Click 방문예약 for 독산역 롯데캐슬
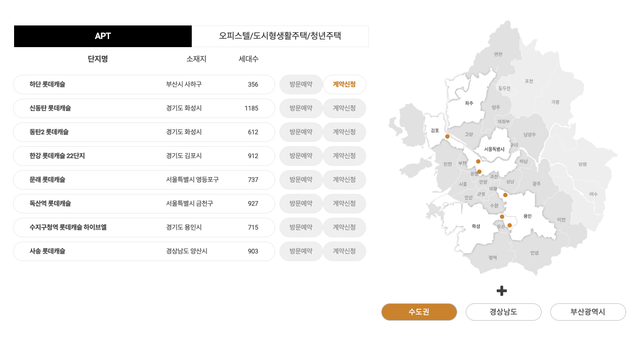The image size is (644, 338). tap(301, 203)
